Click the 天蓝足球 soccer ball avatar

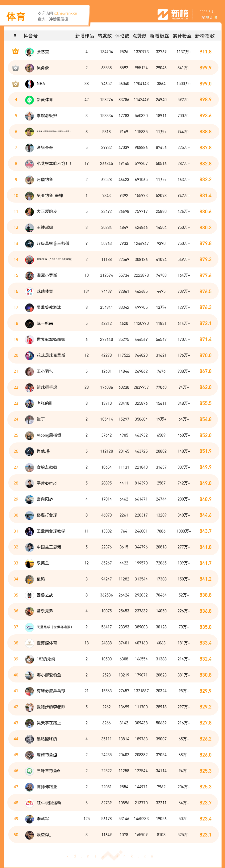click(30, 627)
